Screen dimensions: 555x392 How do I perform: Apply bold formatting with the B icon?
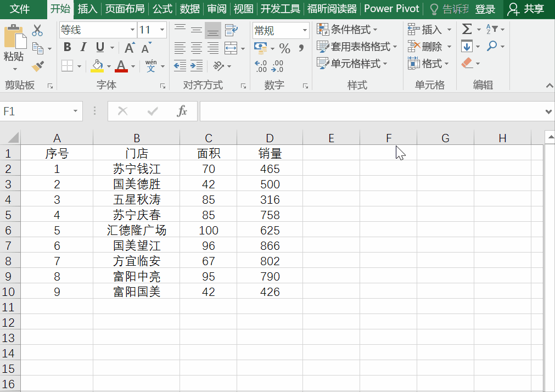coord(67,47)
